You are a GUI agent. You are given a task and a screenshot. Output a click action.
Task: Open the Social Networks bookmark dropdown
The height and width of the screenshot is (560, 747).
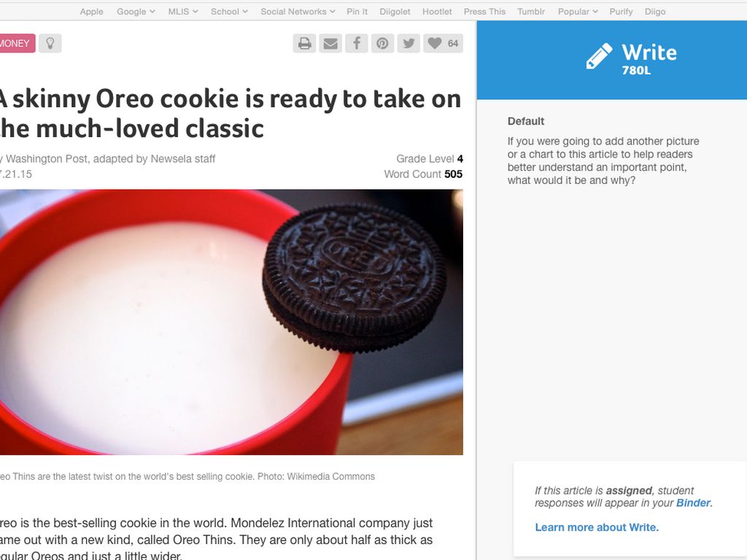(298, 12)
